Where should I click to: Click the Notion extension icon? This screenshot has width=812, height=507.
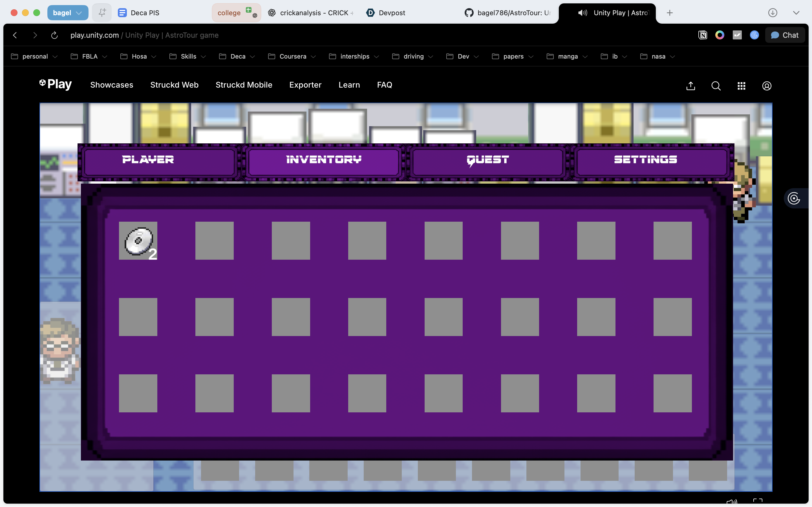point(703,35)
